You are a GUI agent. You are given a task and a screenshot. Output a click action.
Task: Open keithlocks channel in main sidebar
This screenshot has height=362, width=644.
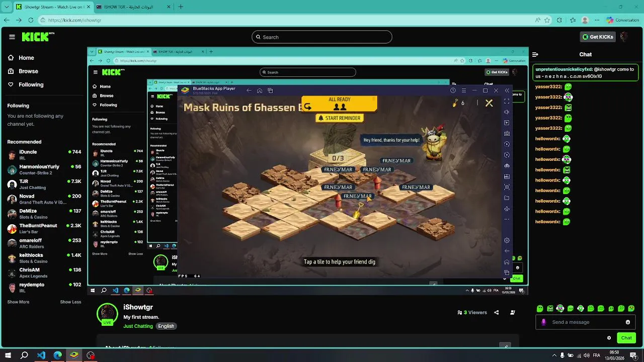(x=44, y=258)
